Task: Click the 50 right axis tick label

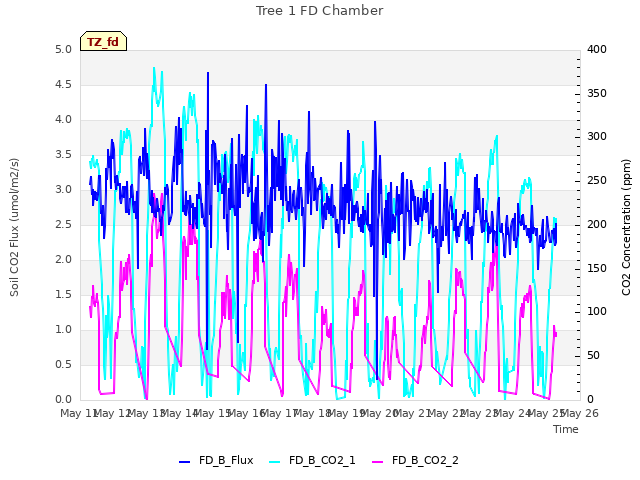Action: click(x=593, y=356)
